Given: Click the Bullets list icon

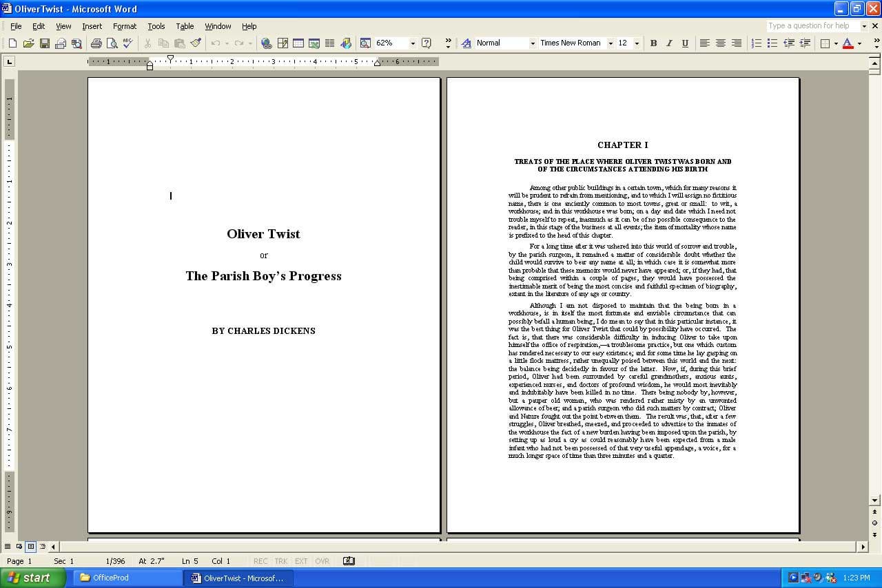Looking at the screenshot, I should (772, 43).
